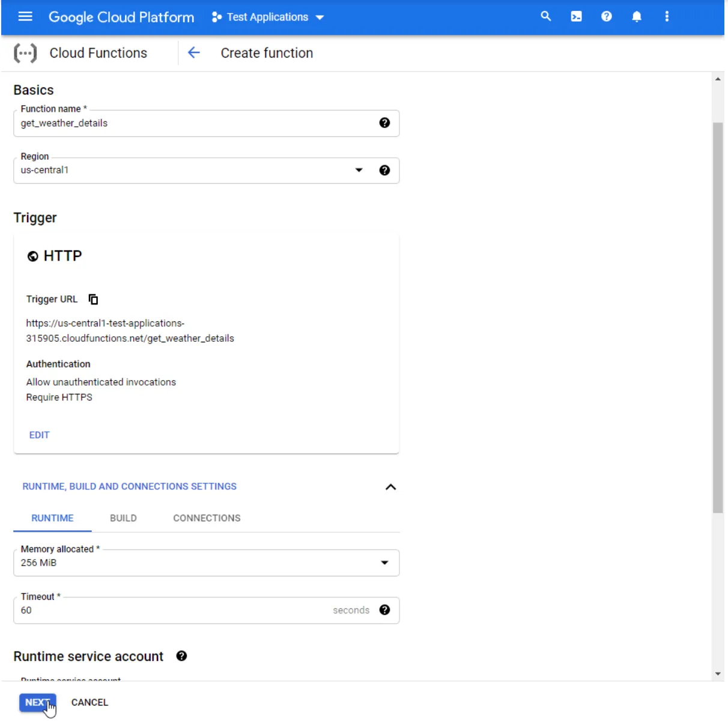Activate the Cloud Shell terminal icon

click(575, 16)
